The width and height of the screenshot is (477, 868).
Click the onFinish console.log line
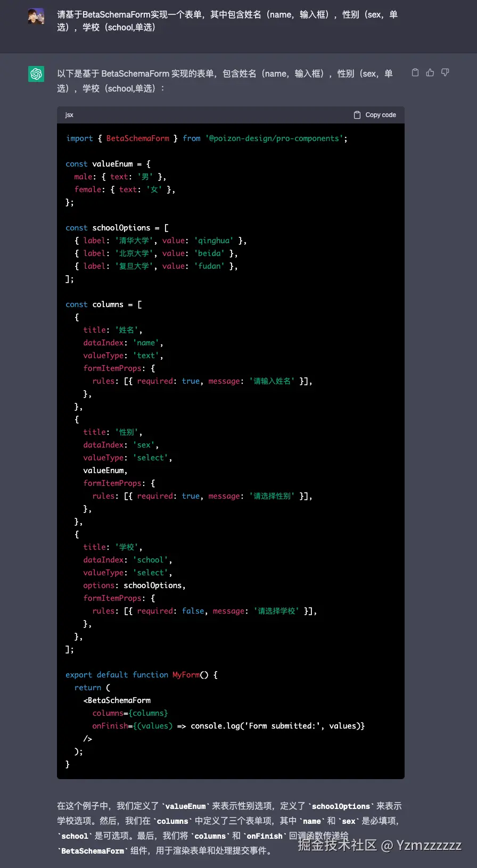228,726
